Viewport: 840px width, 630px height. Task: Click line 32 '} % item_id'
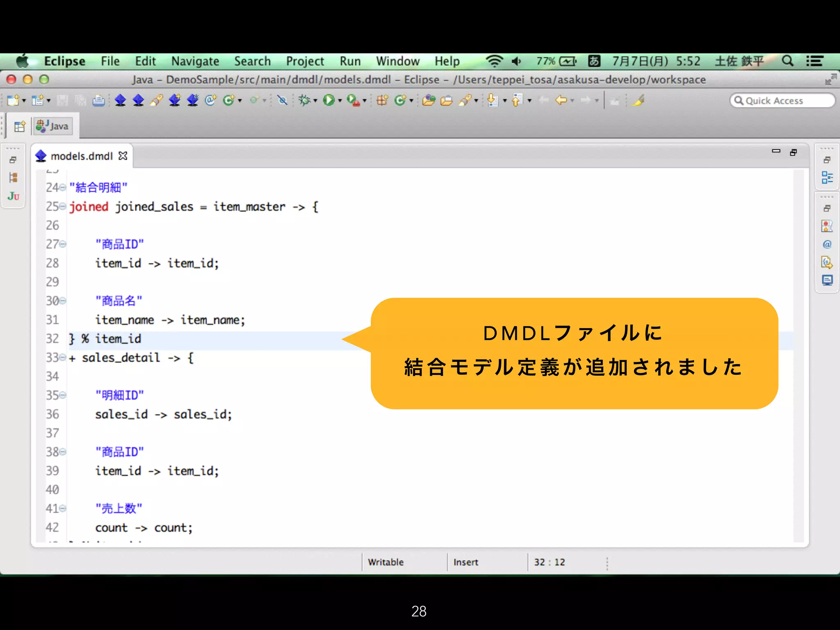click(x=105, y=339)
